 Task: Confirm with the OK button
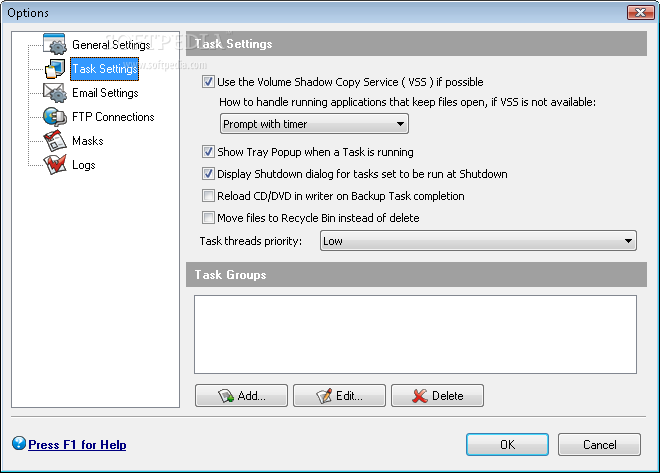tap(507, 444)
